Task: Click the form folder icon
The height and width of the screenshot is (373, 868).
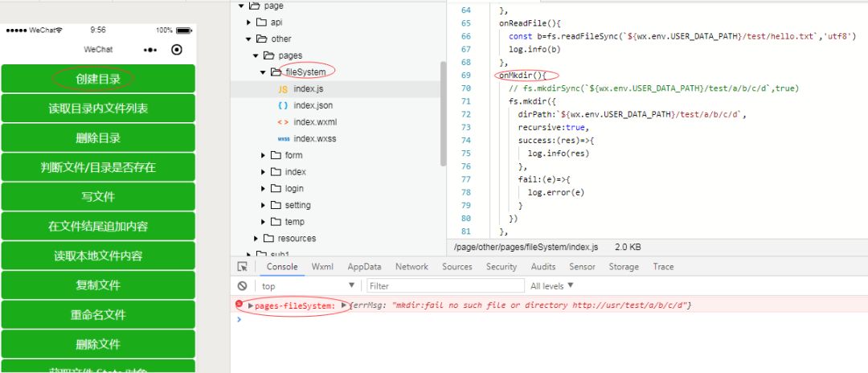Action: coord(276,155)
